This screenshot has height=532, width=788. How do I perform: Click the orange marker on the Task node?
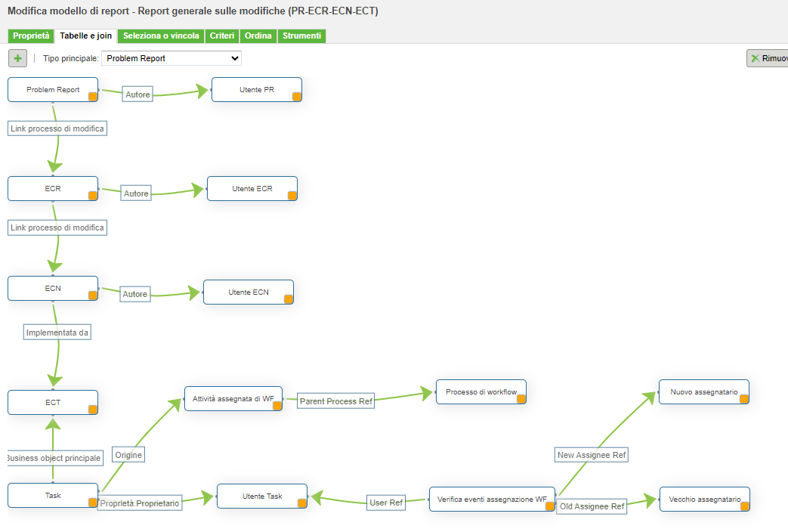click(91, 503)
